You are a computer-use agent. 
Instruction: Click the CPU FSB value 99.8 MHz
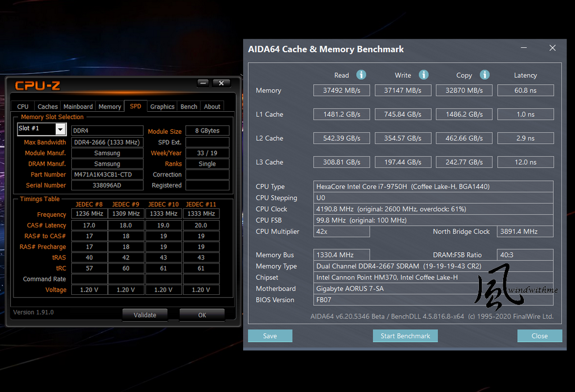pos(433,220)
